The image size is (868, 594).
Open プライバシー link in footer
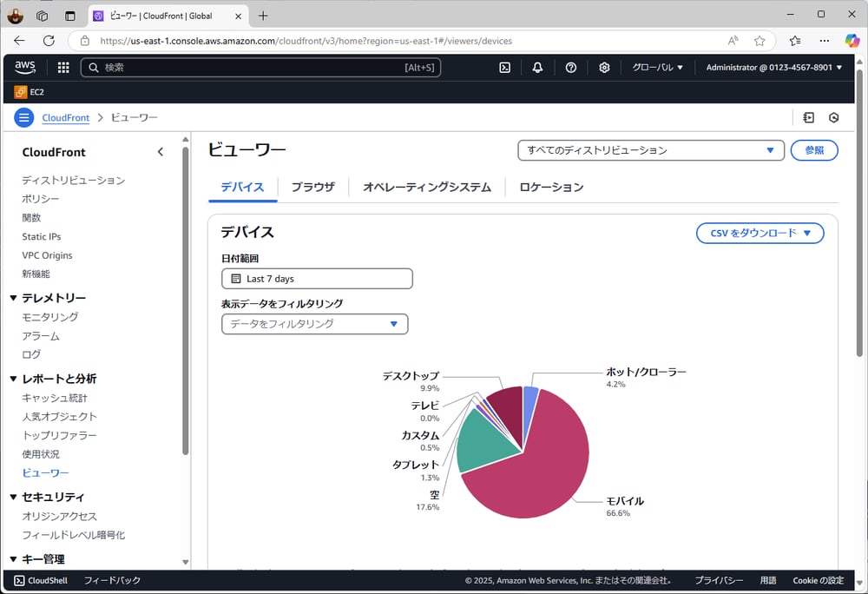[719, 580]
